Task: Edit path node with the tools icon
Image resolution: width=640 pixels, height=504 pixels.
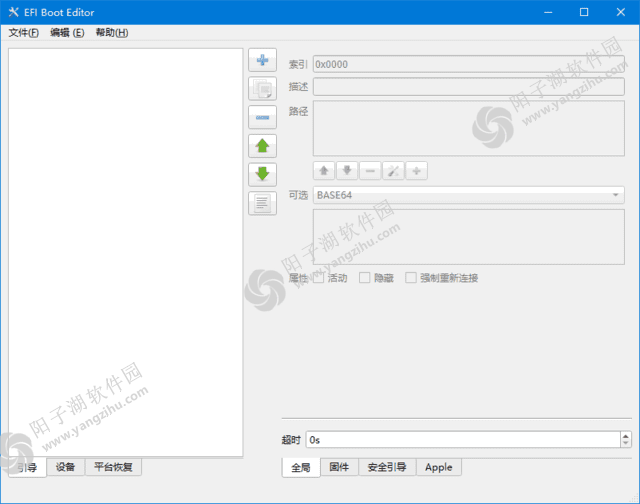Action: 393,171
